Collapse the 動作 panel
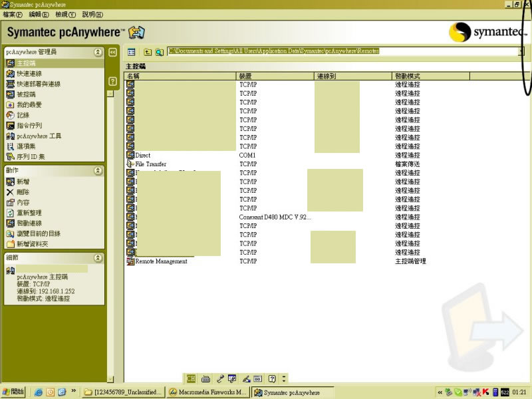Viewport: 532px width, 399px height. [x=98, y=170]
